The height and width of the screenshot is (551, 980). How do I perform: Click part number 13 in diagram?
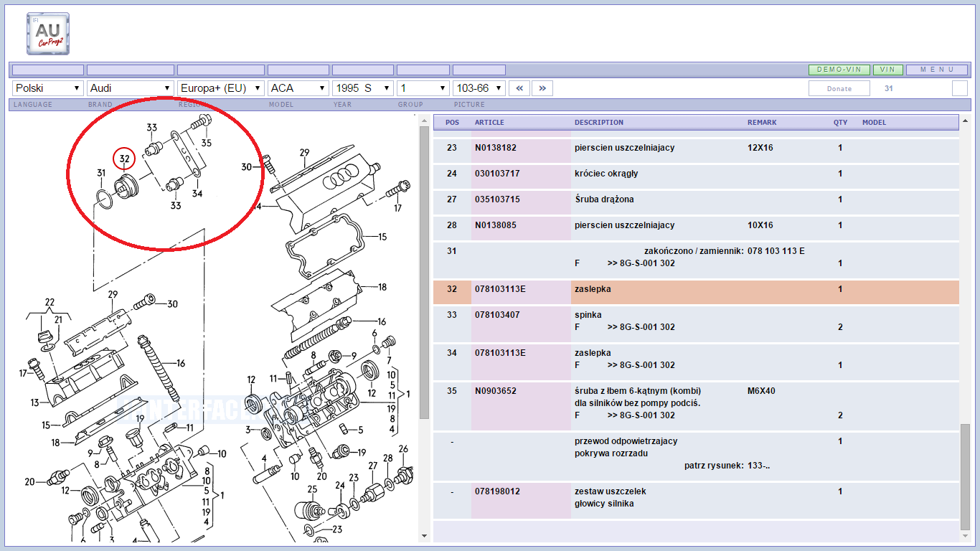pos(34,402)
